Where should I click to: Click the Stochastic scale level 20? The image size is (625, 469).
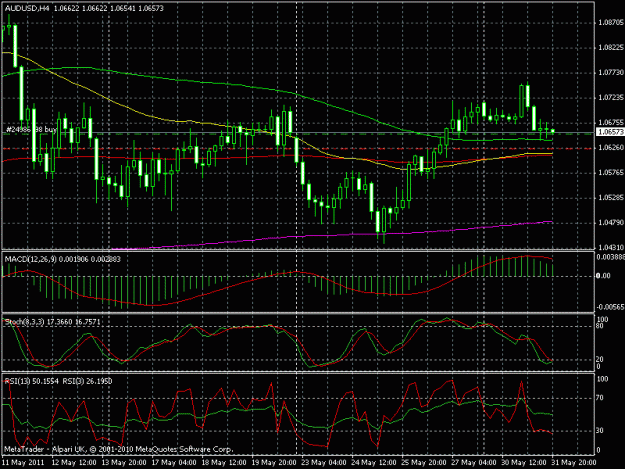pos(601,359)
